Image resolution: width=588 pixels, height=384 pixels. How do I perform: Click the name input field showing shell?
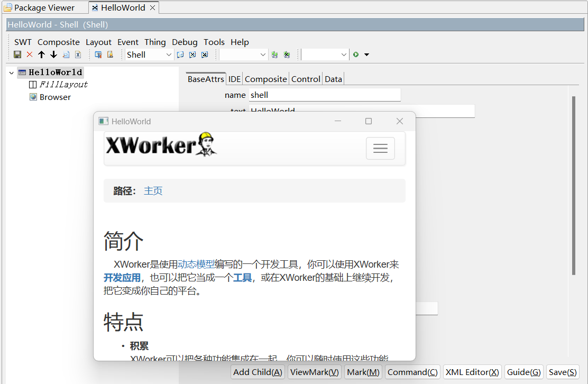pos(324,95)
